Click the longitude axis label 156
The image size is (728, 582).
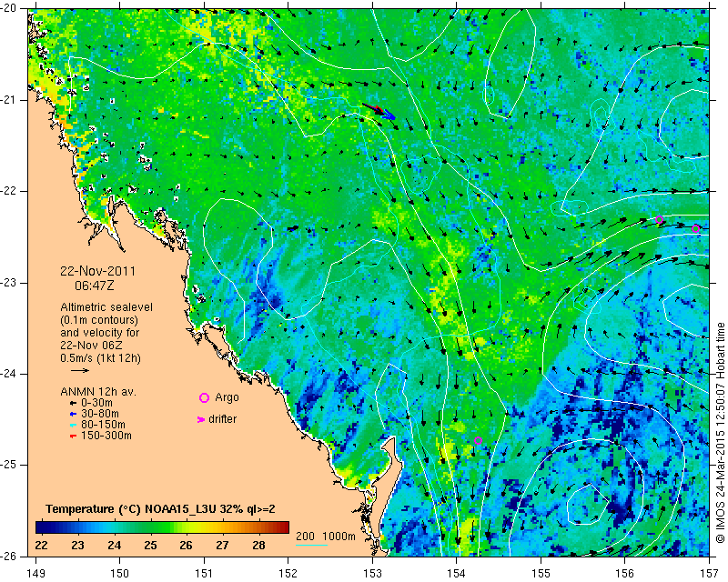click(x=625, y=574)
